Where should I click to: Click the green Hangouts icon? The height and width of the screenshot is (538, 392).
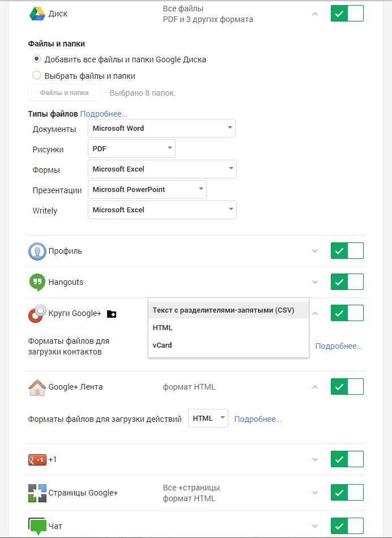click(x=37, y=283)
